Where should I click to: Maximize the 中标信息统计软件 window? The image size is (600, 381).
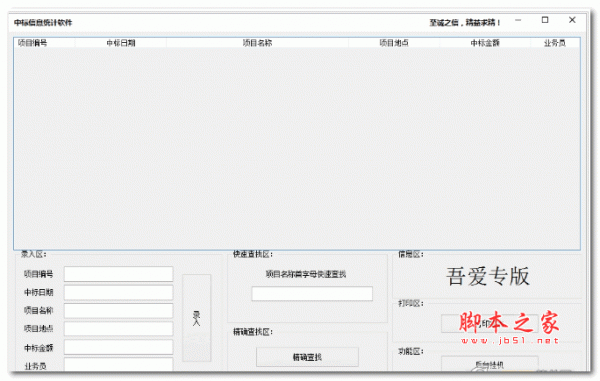click(545, 20)
